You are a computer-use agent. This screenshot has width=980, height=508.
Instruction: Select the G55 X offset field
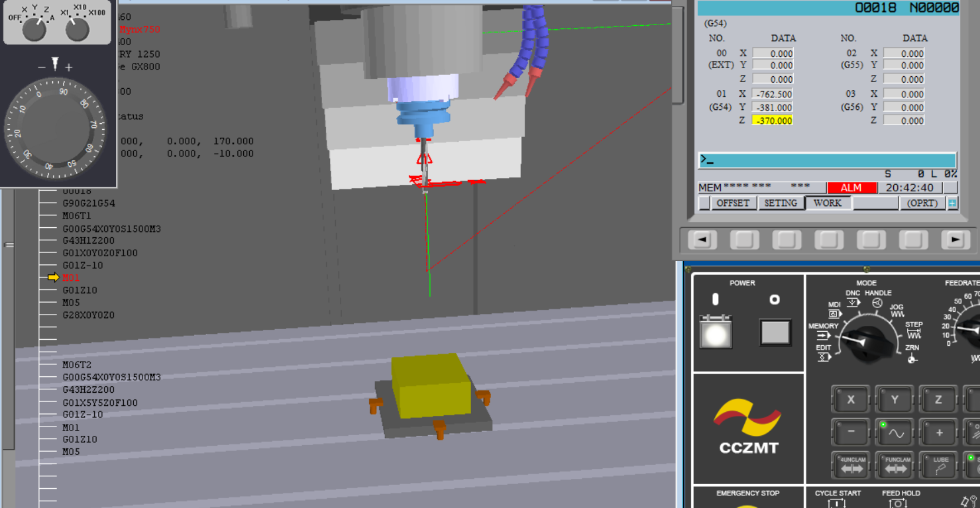(904, 54)
